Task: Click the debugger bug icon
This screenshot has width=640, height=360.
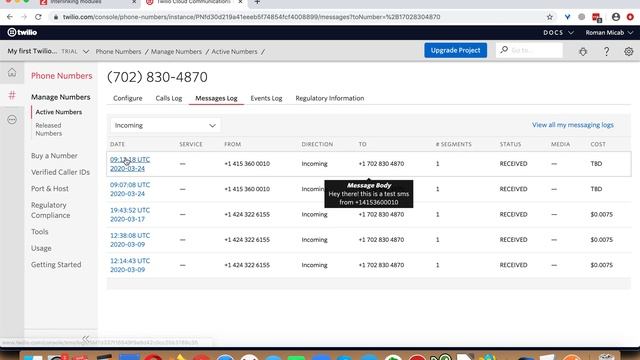Action: 583,51
